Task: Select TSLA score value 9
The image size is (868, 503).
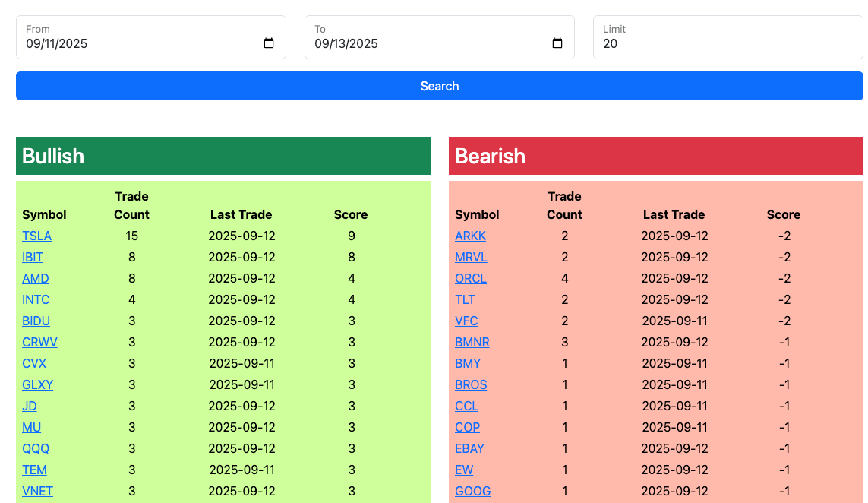Action: click(352, 236)
